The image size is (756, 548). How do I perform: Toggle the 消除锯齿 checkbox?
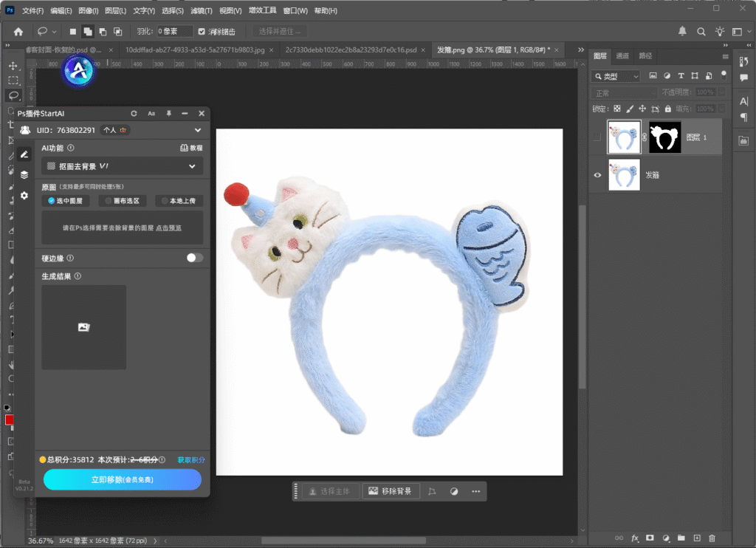coord(202,32)
